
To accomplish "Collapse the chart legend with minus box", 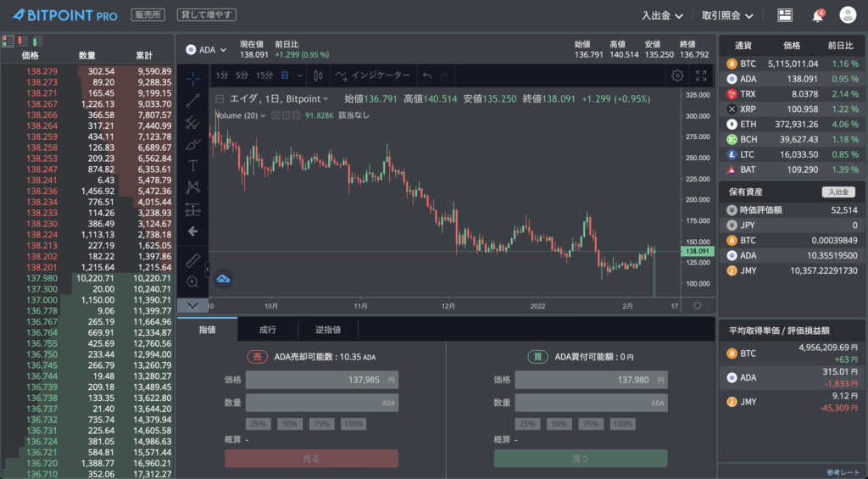I will (x=220, y=99).
